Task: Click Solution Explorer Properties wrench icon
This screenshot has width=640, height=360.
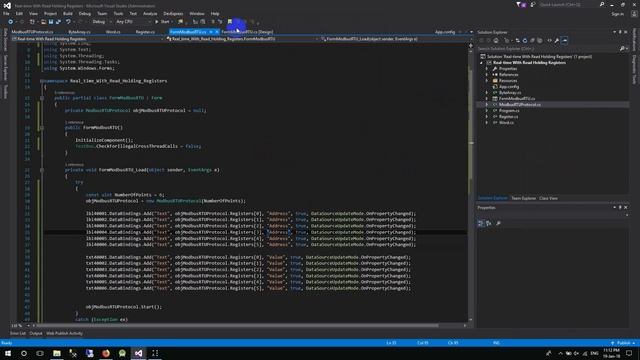Action: click(x=557, y=40)
